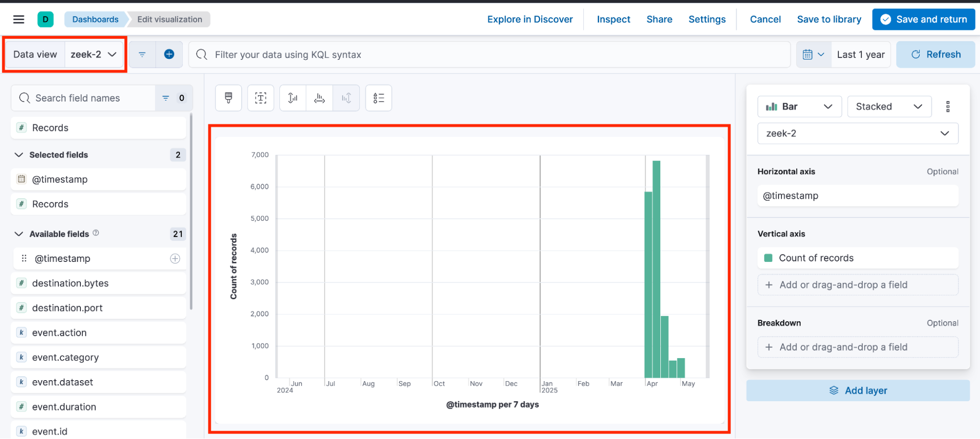The image size is (980, 439).
Task: Open the saved filter options menu
Action: 142,54
